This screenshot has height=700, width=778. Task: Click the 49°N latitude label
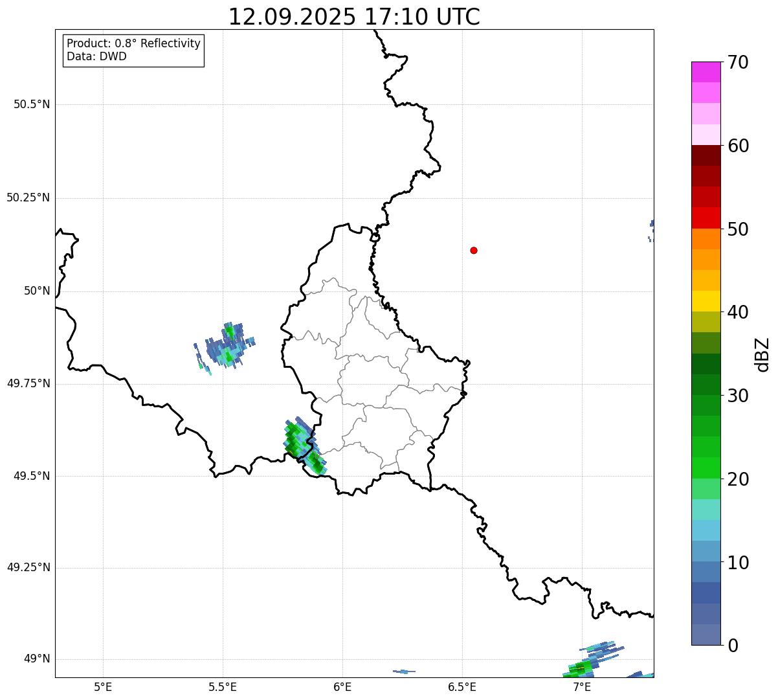pyautogui.click(x=37, y=659)
